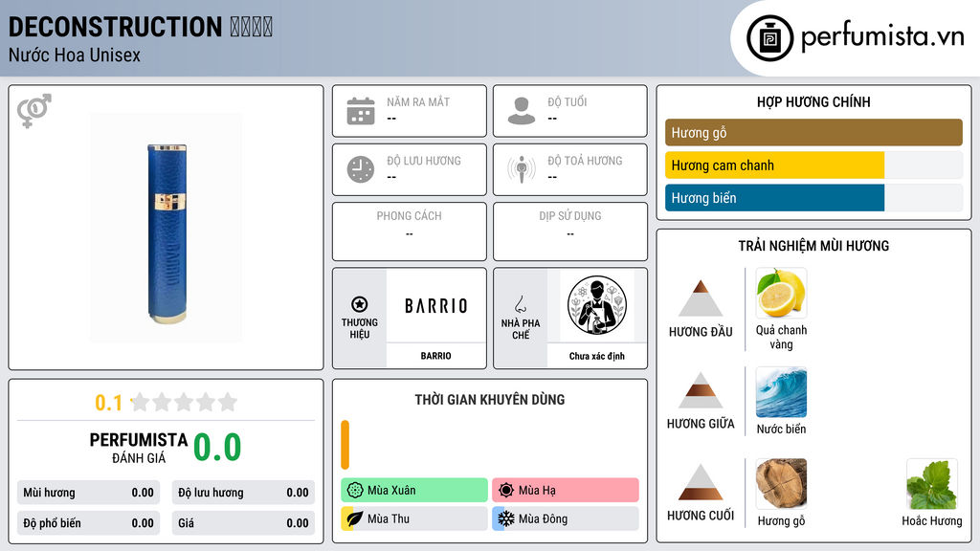Click the Giá 0.00 score row
This screenshot has height=551, width=980.
(x=243, y=523)
